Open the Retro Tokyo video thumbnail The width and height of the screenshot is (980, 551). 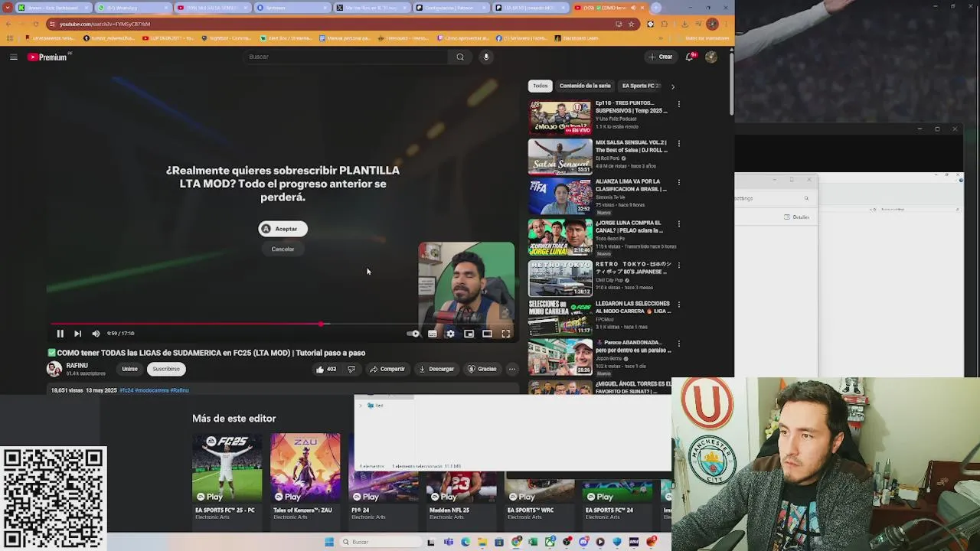click(560, 278)
